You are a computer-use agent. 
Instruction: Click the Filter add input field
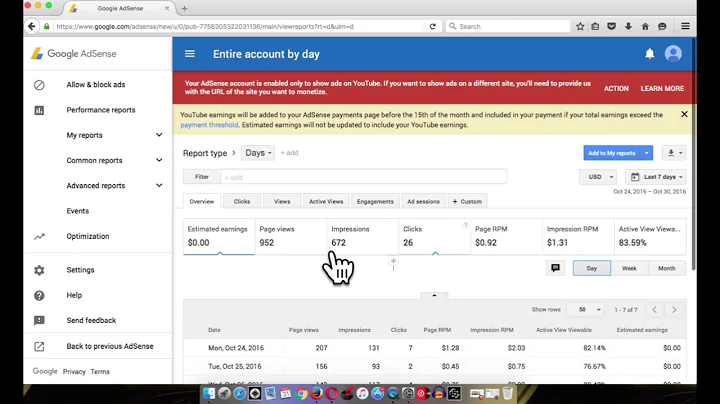coord(363,177)
